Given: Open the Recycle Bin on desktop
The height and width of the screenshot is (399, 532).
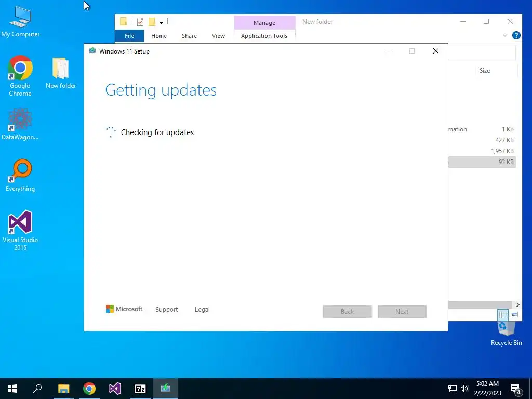Looking at the screenshot, I should point(506,333).
